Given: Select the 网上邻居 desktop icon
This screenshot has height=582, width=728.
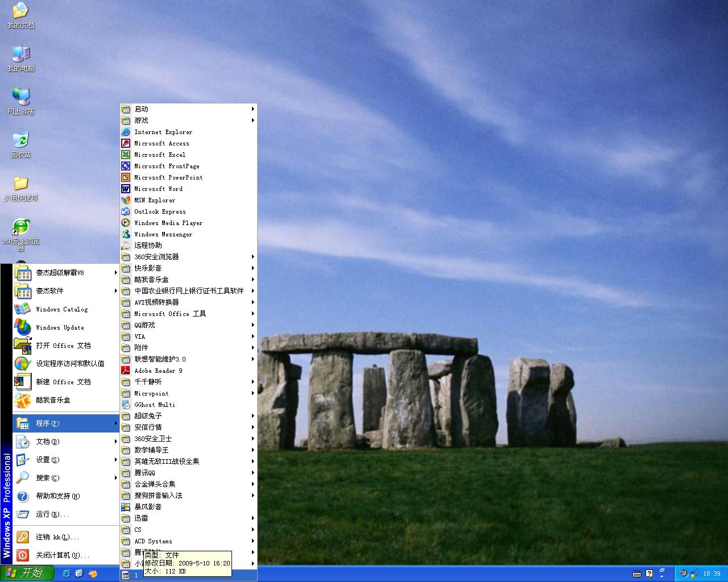Looking at the screenshot, I should (20, 102).
